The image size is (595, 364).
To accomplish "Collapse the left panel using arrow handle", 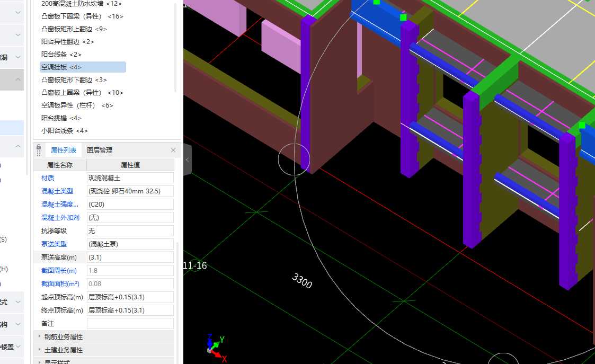I will 187,160.
